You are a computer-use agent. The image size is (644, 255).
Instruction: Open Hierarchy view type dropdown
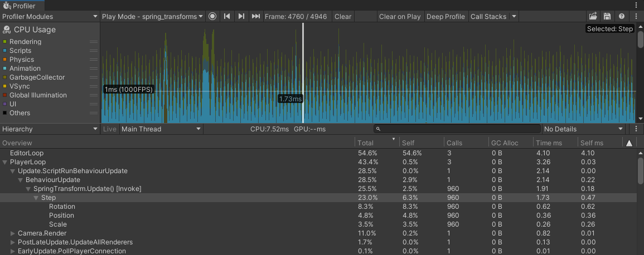[x=50, y=129]
